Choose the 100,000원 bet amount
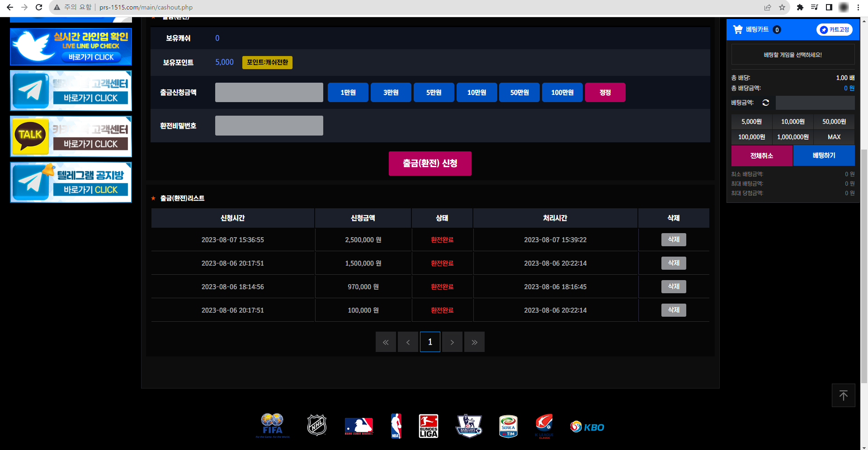 (752, 137)
